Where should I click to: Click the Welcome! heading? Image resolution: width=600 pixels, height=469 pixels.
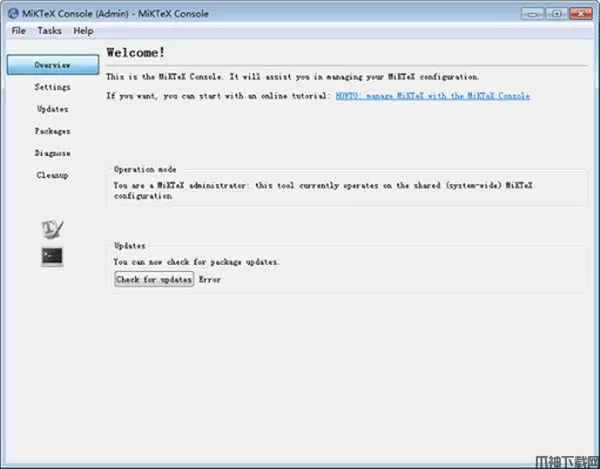(135, 52)
